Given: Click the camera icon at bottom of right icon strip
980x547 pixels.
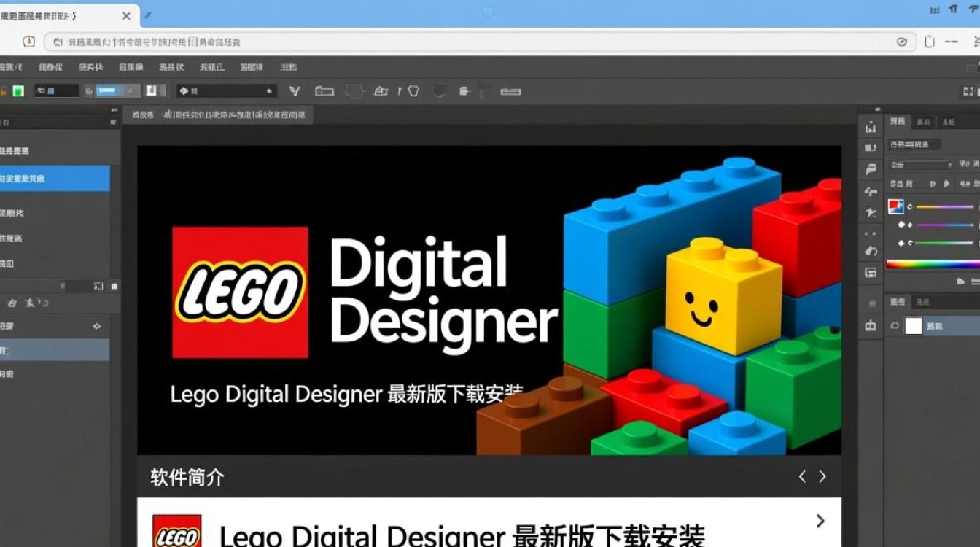Looking at the screenshot, I should coord(870,326).
